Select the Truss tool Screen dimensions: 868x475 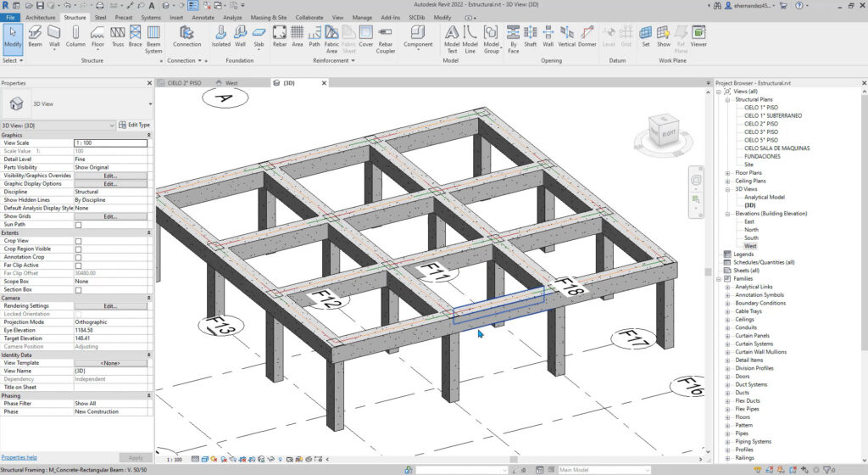117,36
